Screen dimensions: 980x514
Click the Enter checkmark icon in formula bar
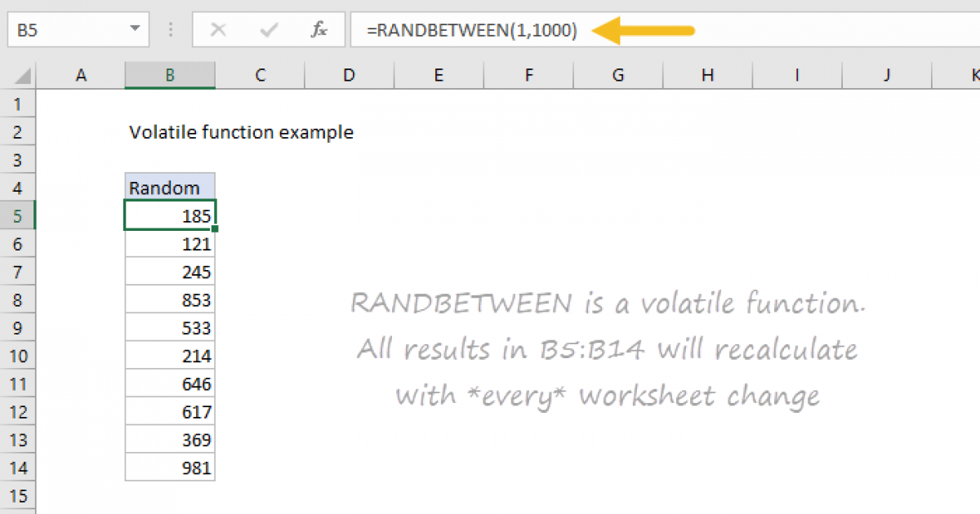pyautogui.click(x=268, y=31)
